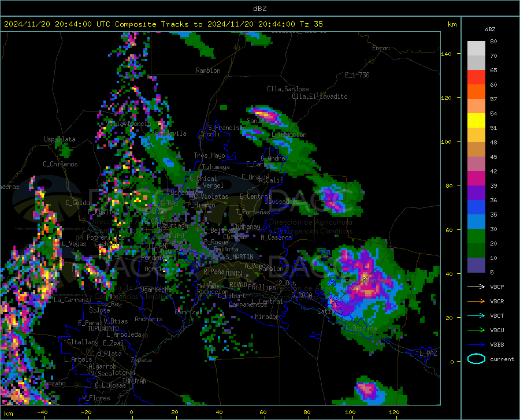Screen dimensions: 520x420
Task: Click the -20 tick on the horizontal axis
Action: [86, 412]
